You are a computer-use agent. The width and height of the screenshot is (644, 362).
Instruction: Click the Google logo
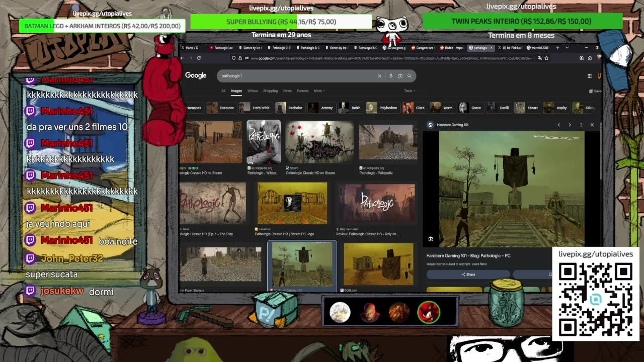[x=196, y=75]
